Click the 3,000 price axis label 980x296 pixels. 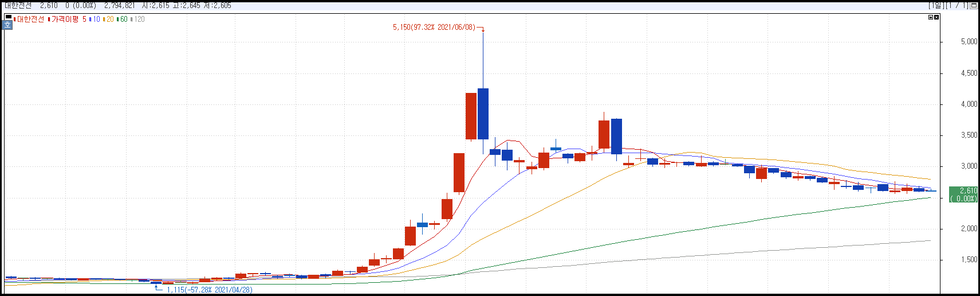pos(969,166)
